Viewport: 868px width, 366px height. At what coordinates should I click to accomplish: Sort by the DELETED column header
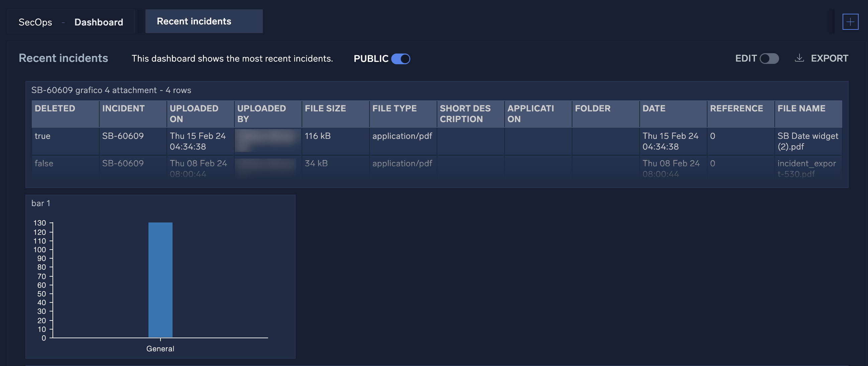click(x=55, y=108)
